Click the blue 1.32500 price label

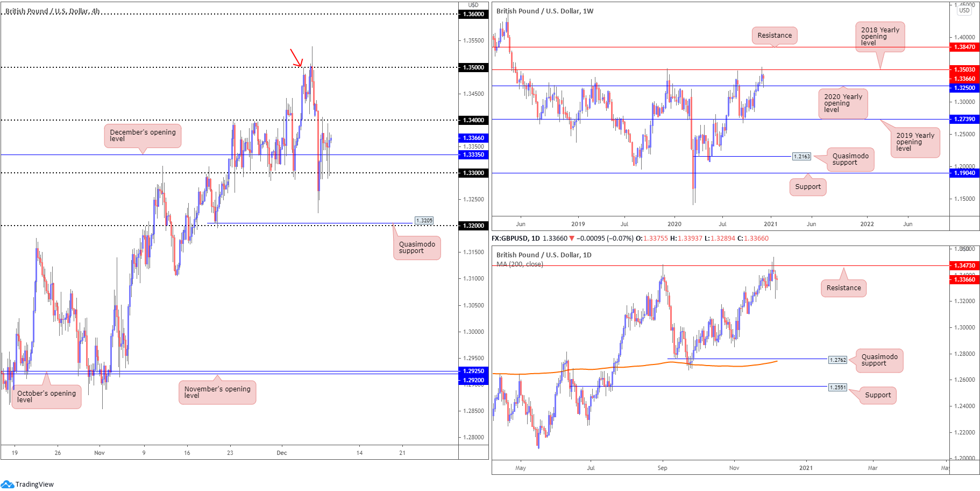[x=964, y=88]
